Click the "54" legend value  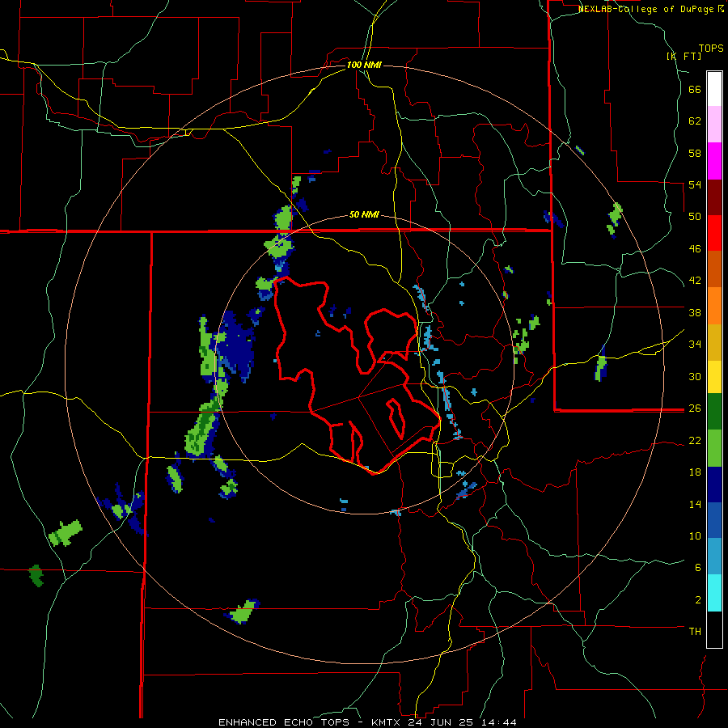point(695,184)
